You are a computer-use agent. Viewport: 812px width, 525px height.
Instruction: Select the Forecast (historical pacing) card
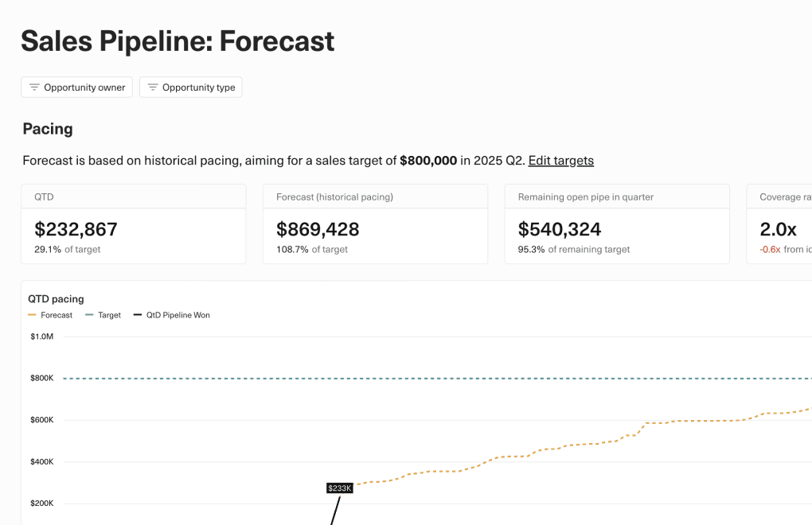pyautogui.click(x=375, y=223)
